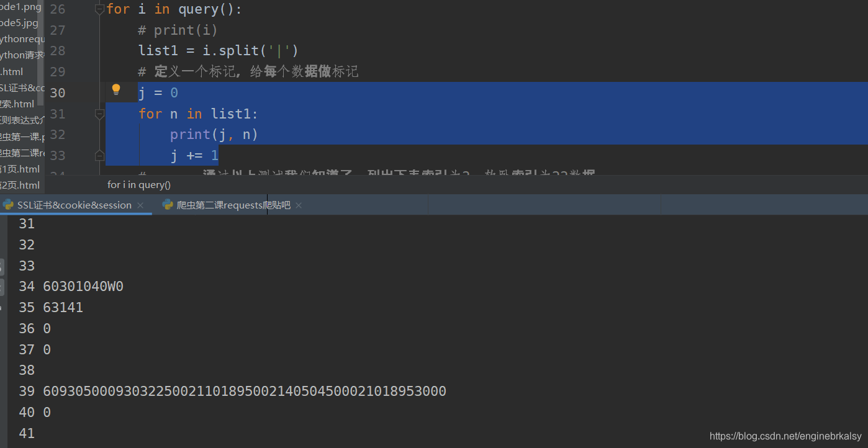Click the 'j += 1' statement
This screenshot has width=868, height=448.
point(194,155)
